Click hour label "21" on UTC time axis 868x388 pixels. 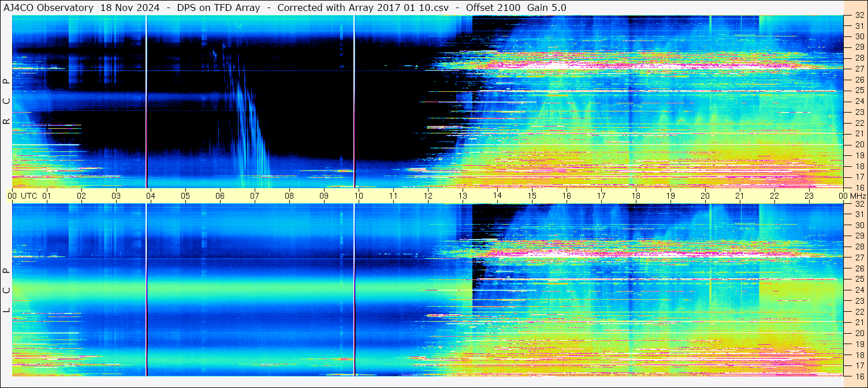[740, 196]
